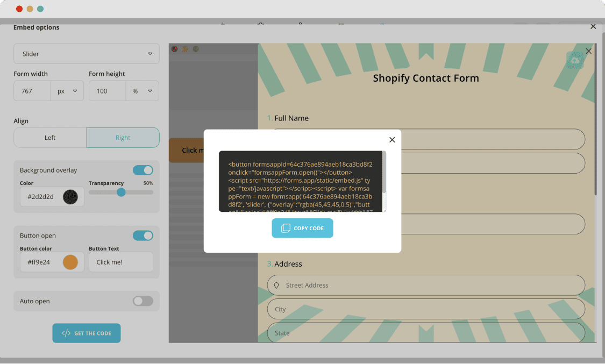Click the Form width value field

click(x=32, y=91)
